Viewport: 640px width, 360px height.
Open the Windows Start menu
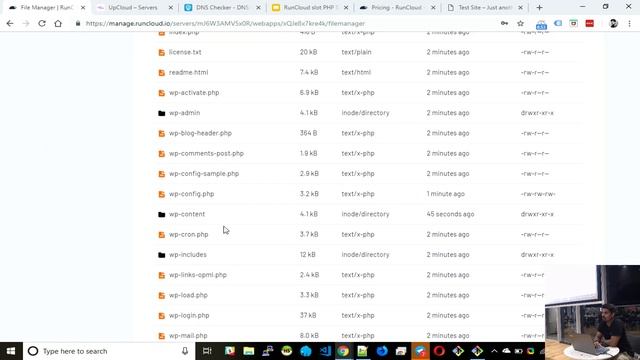11,351
